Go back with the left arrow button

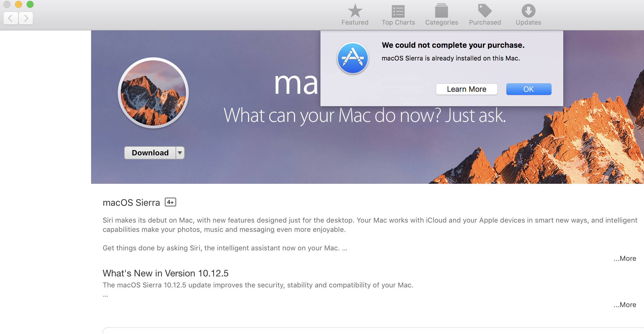click(11, 18)
